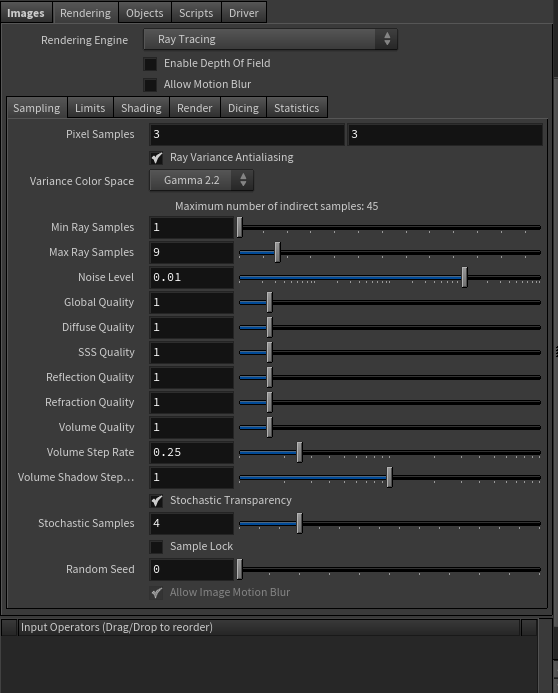Click the Min Ray Samples label
558x693 pixels.
coord(92,227)
